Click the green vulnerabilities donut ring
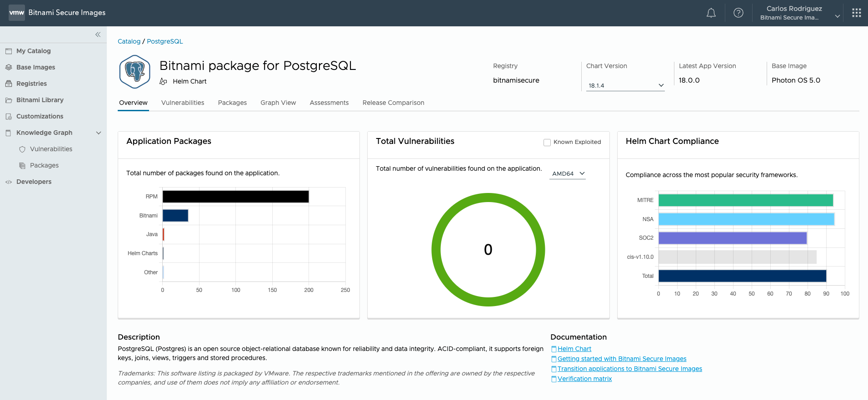 [488, 198]
